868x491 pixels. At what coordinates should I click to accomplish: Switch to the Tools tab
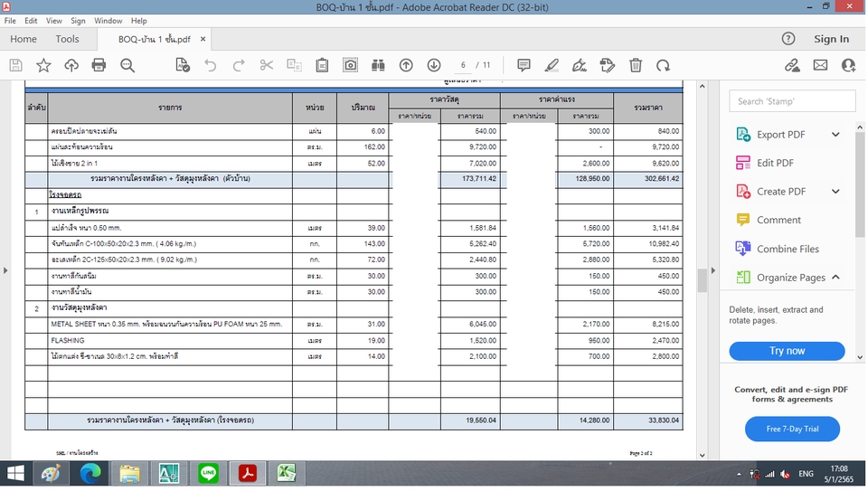click(67, 39)
